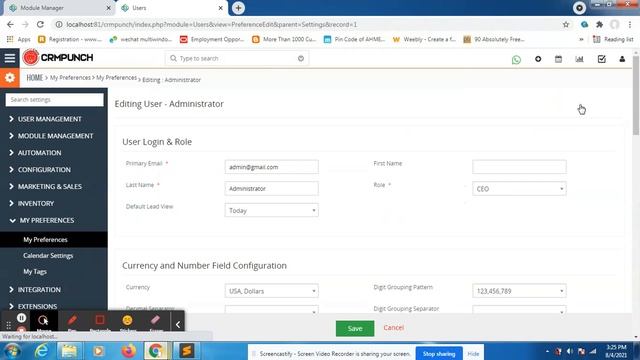
Task: Cancel editing the user
Action: [x=393, y=328]
